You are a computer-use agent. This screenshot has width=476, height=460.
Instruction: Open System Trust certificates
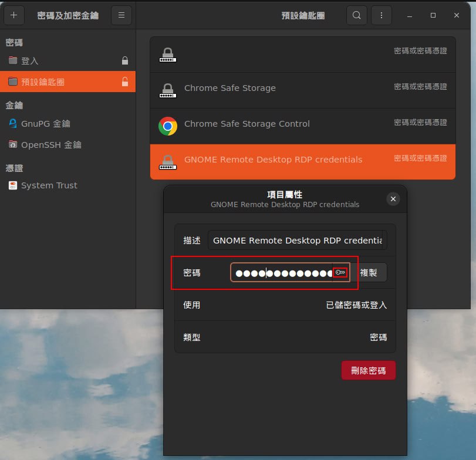click(x=67, y=185)
